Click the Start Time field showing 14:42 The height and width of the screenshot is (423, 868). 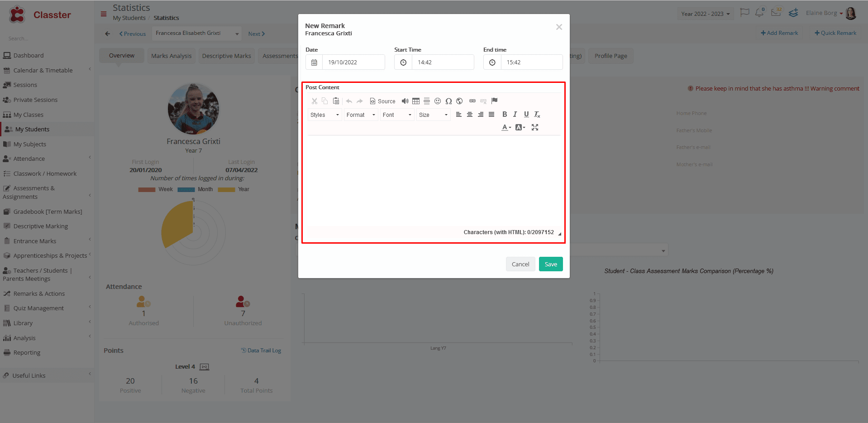point(443,62)
